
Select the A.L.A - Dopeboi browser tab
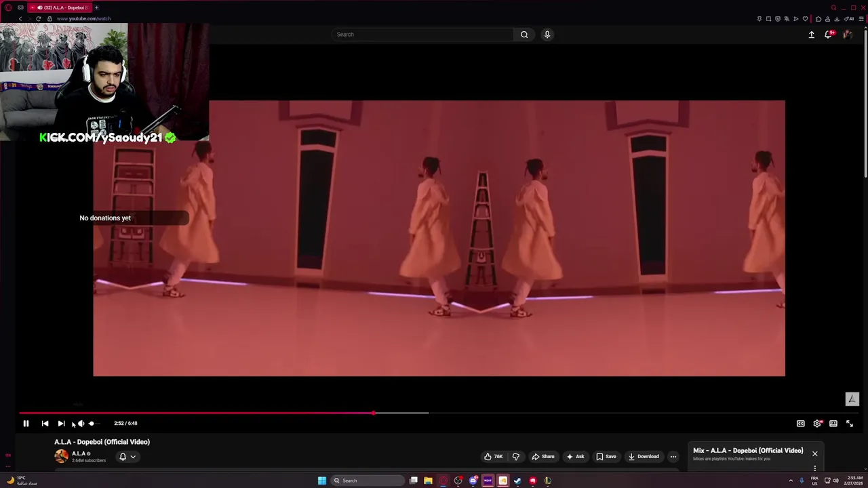[60, 7]
